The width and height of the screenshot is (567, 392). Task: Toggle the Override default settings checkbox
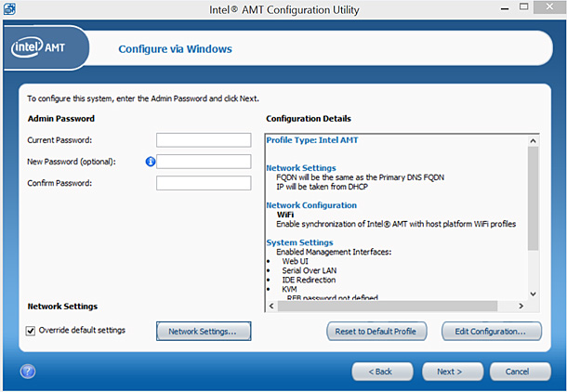(x=31, y=330)
